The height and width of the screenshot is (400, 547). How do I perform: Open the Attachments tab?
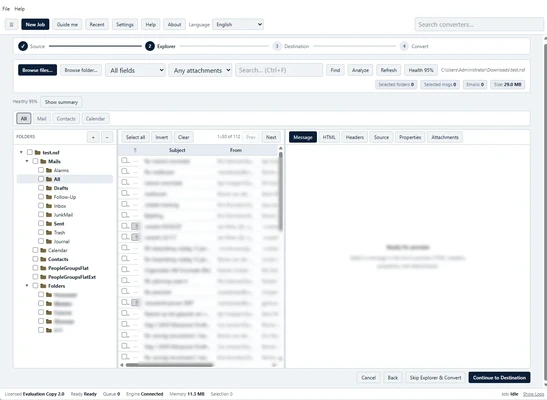(x=445, y=137)
